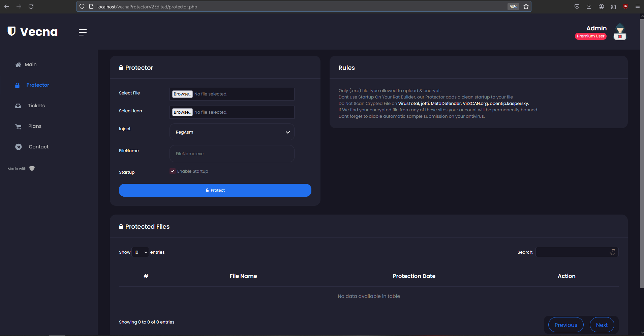Viewport: 644px width, 336px height.
Task: Sort table by the # column
Action: 146,276
